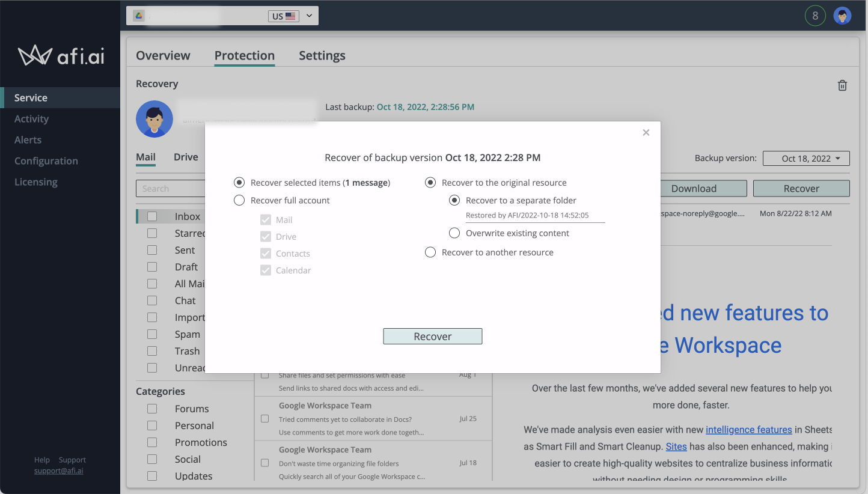Click the US flag icon
Image resolution: width=868 pixels, height=494 pixels.
(292, 16)
